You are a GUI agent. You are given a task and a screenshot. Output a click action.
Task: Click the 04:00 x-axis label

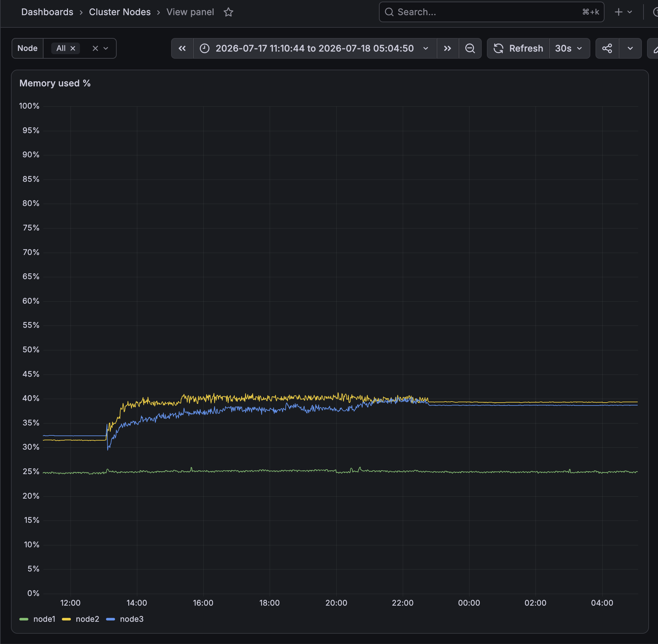(x=602, y=603)
